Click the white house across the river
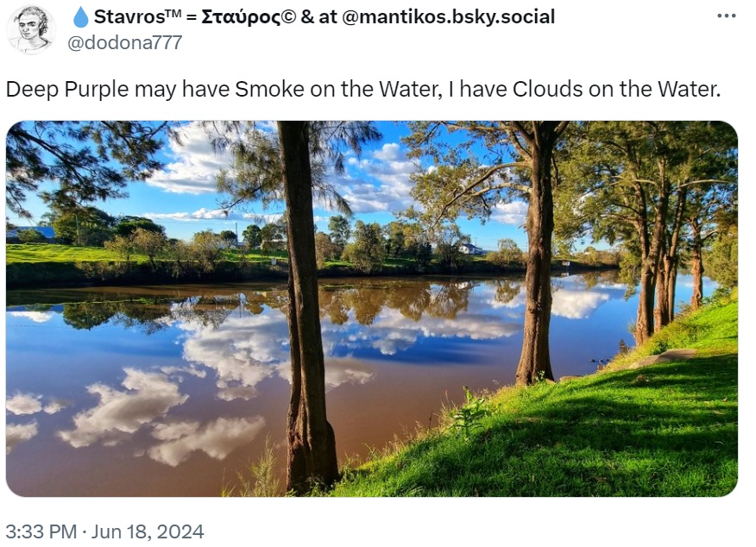Image resolution: width=756 pixels, height=547 pixels. click(x=470, y=249)
